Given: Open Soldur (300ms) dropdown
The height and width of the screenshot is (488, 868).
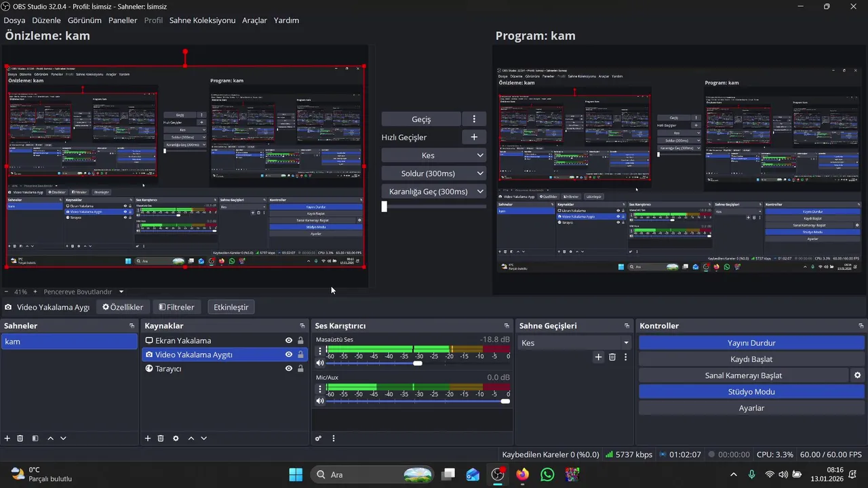Looking at the screenshot, I should (x=434, y=174).
